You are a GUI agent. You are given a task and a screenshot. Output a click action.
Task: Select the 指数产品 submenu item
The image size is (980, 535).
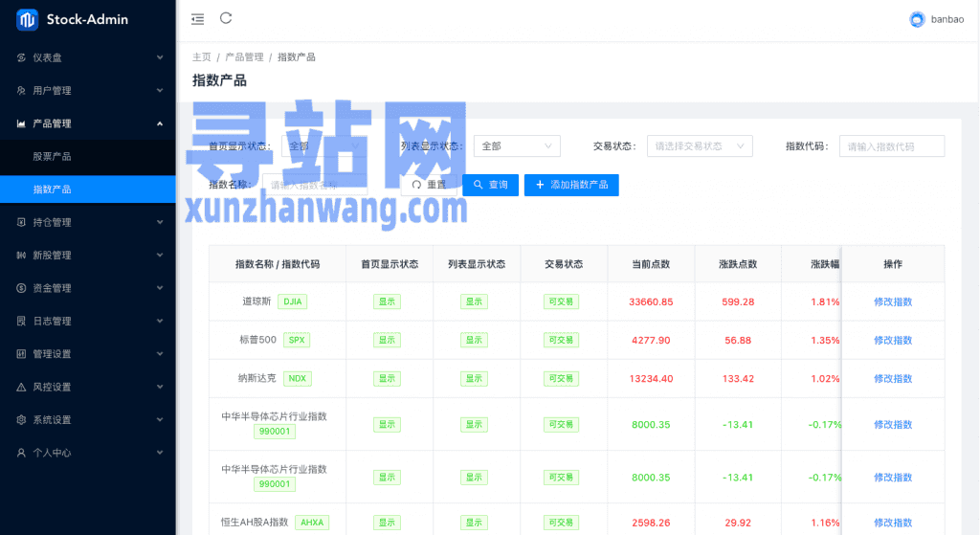[x=87, y=189]
